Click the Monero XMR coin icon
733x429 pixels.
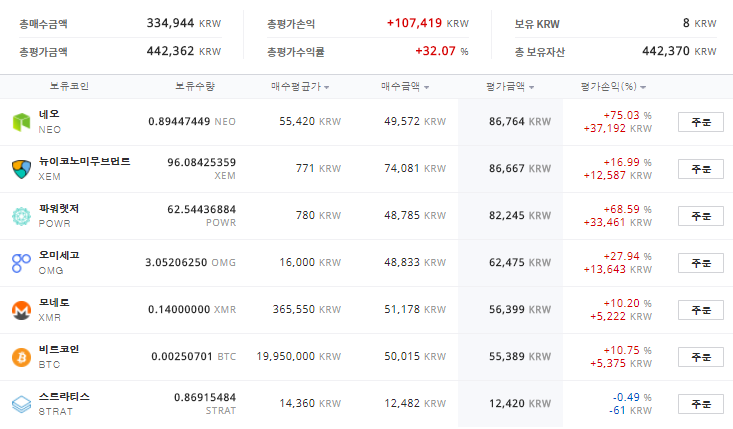pyautogui.click(x=21, y=310)
